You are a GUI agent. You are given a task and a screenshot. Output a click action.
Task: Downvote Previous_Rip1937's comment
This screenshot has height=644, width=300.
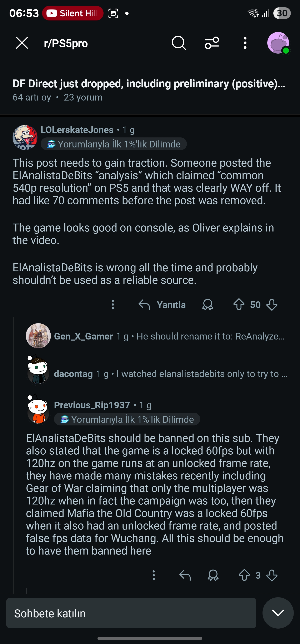(272, 575)
